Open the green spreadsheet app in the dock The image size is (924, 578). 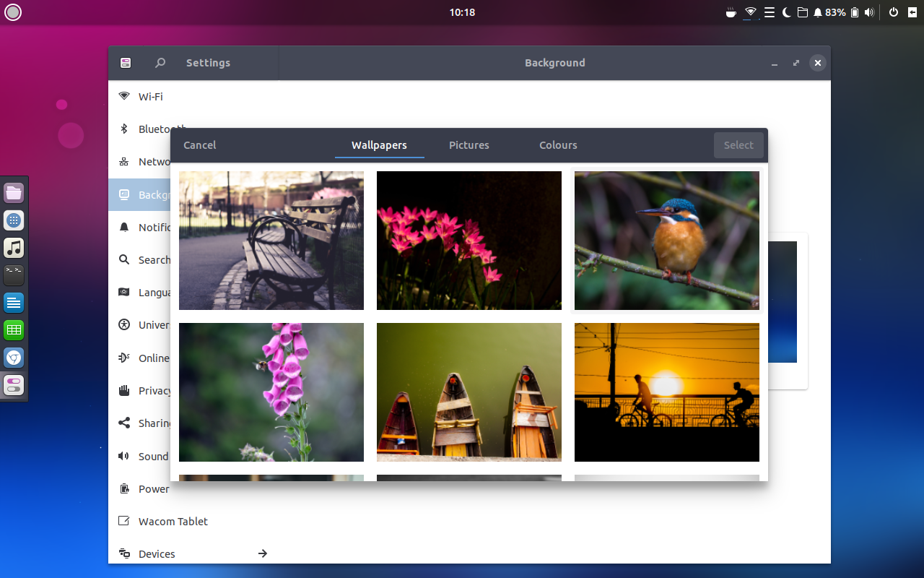point(14,330)
